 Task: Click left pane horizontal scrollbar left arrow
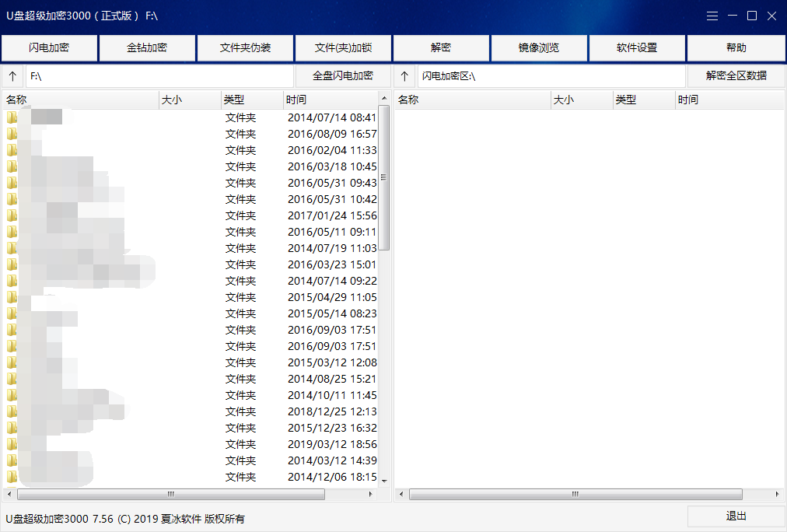(x=9, y=495)
